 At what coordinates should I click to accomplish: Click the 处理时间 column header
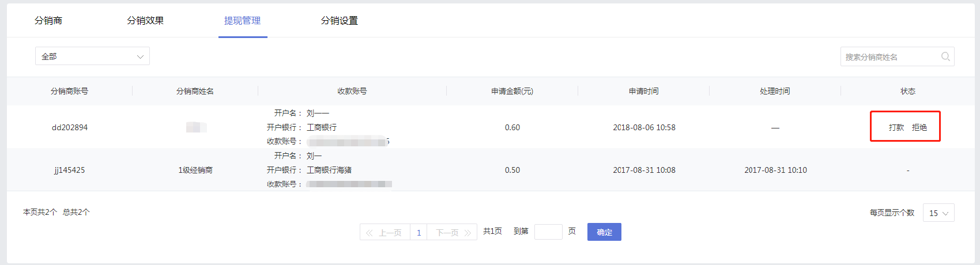(x=775, y=91)
